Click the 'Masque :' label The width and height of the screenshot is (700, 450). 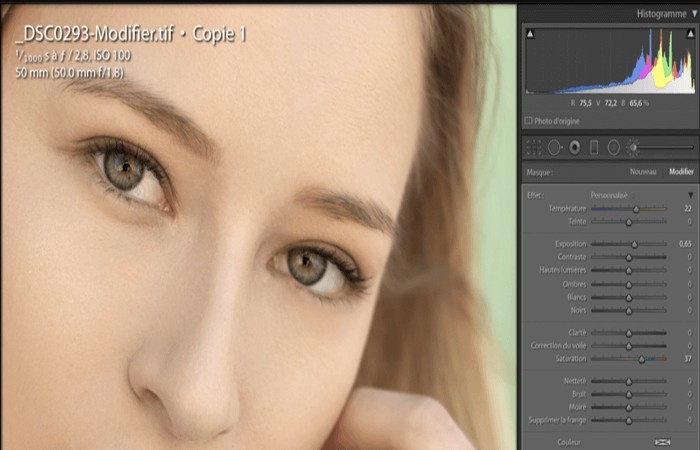point(539,172)
